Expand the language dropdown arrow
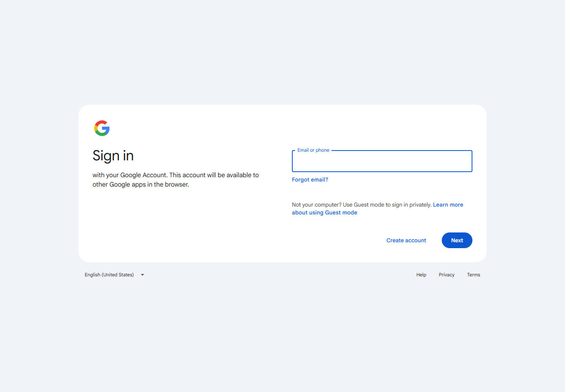 tap(142, 275)
